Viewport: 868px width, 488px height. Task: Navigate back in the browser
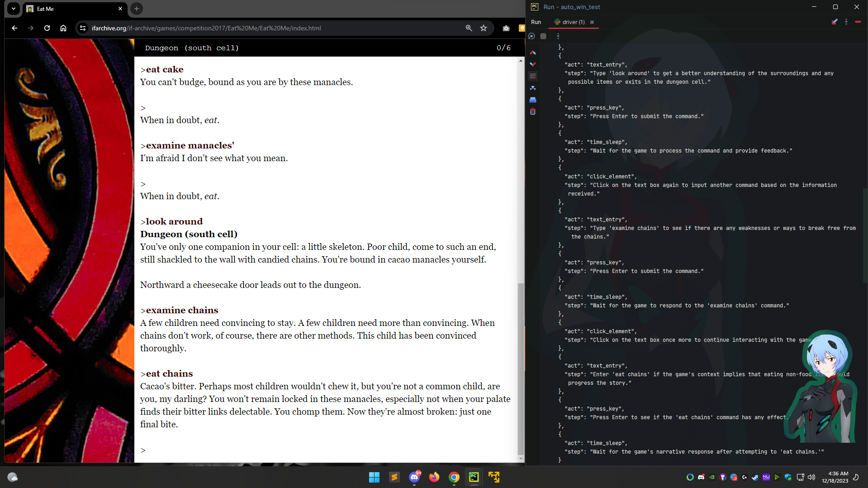14,28
